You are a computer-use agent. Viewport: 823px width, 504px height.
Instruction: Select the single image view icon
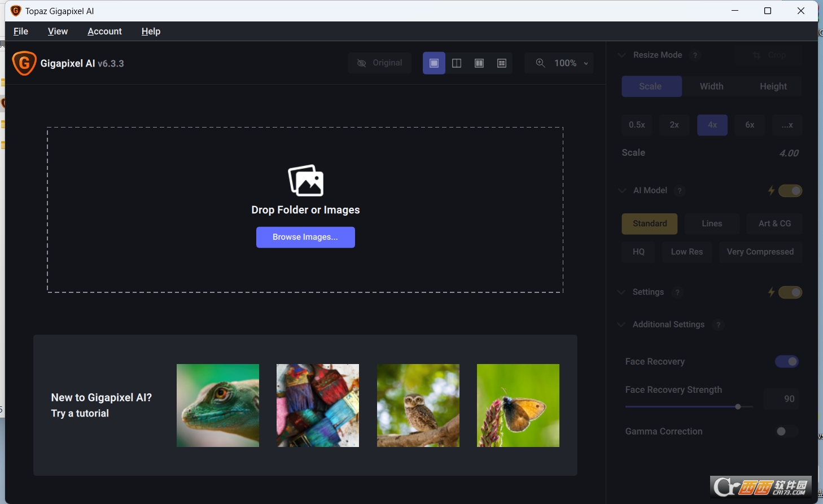[434, 63]
